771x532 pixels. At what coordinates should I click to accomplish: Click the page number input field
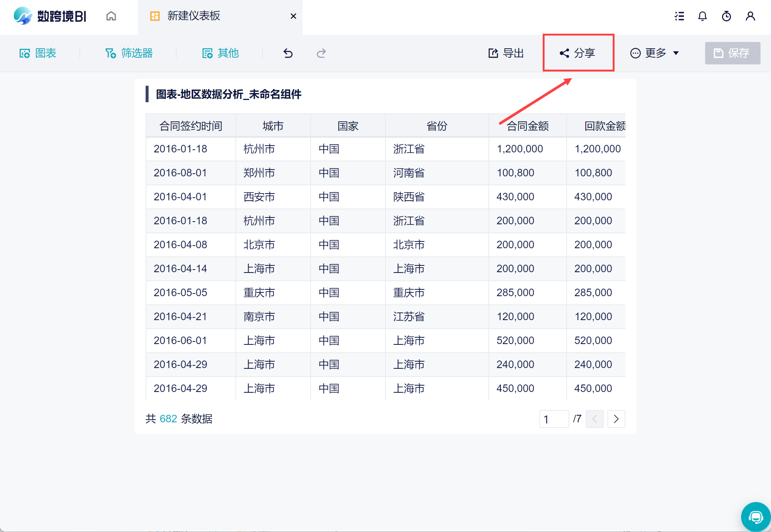tap(554, 419)
